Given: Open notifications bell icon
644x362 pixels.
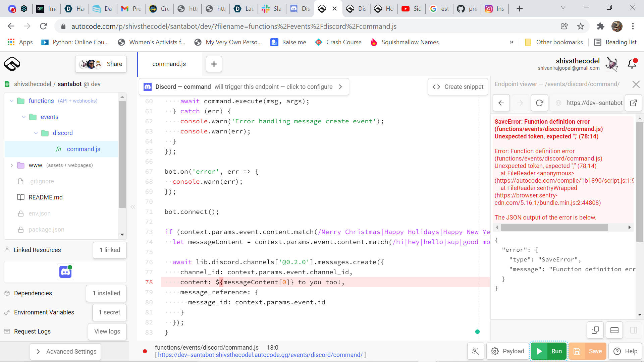Looking at the screenshot, I should (632, 64).
